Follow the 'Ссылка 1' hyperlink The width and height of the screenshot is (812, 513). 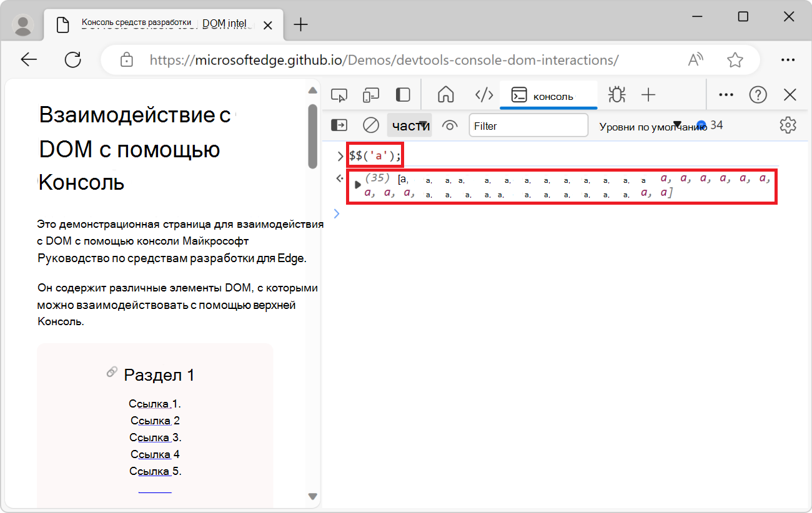[152, 403]
